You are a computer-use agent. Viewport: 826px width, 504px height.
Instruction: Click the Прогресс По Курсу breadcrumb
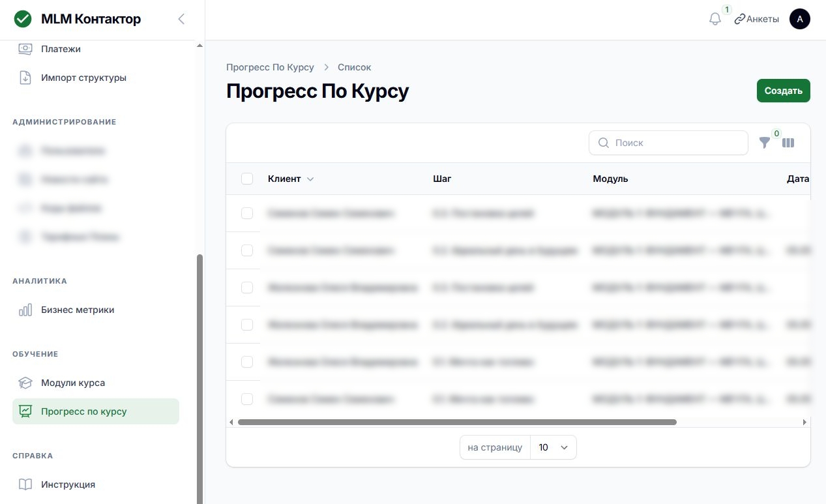pyautogui.click(x=270, y=67)
